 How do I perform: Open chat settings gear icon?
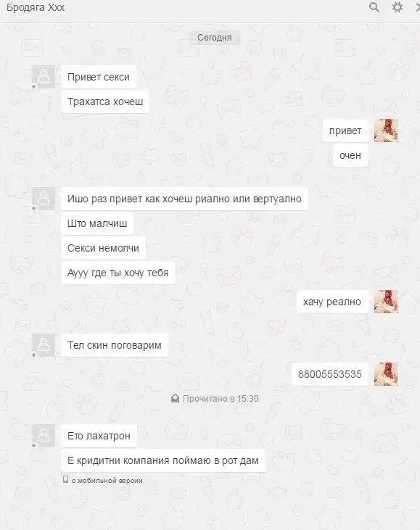[397, 7]
